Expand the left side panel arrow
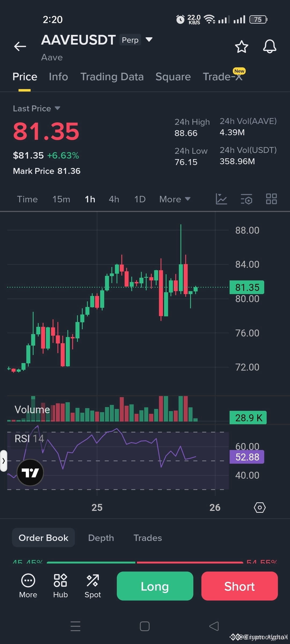290x644 pixels. pos(3,461)
